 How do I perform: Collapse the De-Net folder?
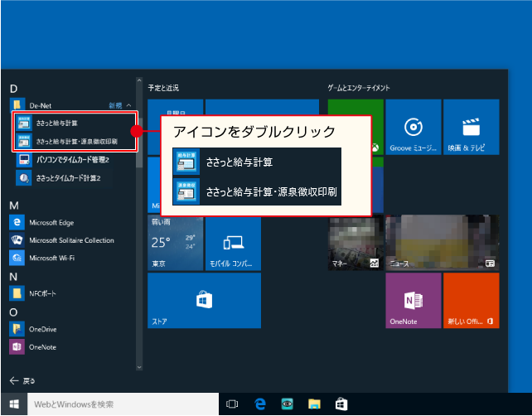click(x=71, y=105)
